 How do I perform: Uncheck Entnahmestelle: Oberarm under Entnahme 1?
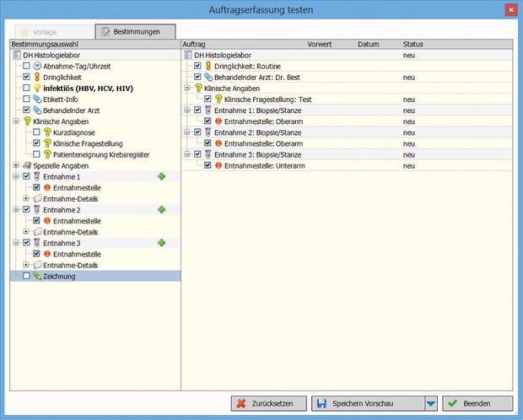pos(208,121)
